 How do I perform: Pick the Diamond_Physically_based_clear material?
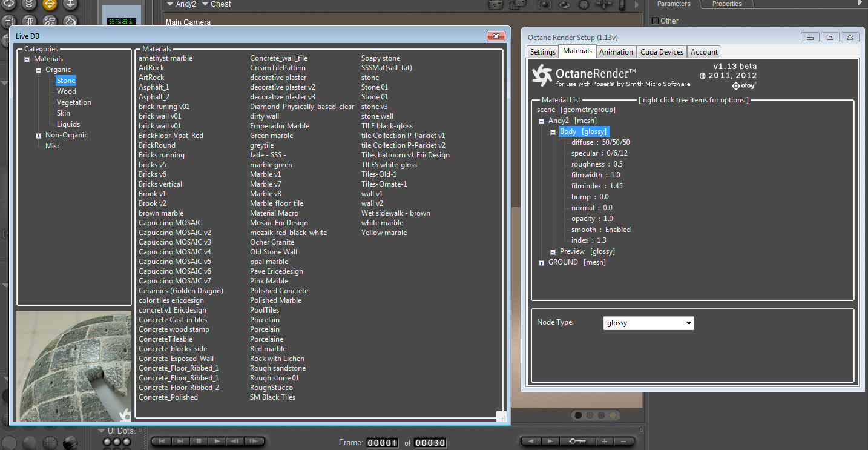[302, 107]
